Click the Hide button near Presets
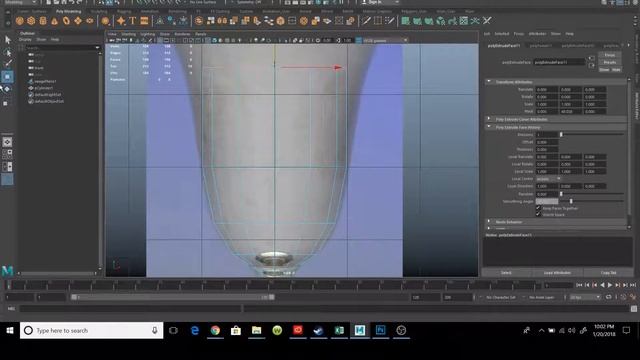640x360 pixels. (616, 70)
